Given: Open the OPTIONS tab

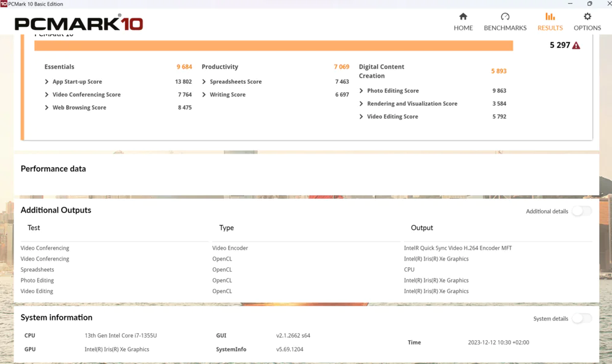Looking at the screenshot, I should 587,22.
